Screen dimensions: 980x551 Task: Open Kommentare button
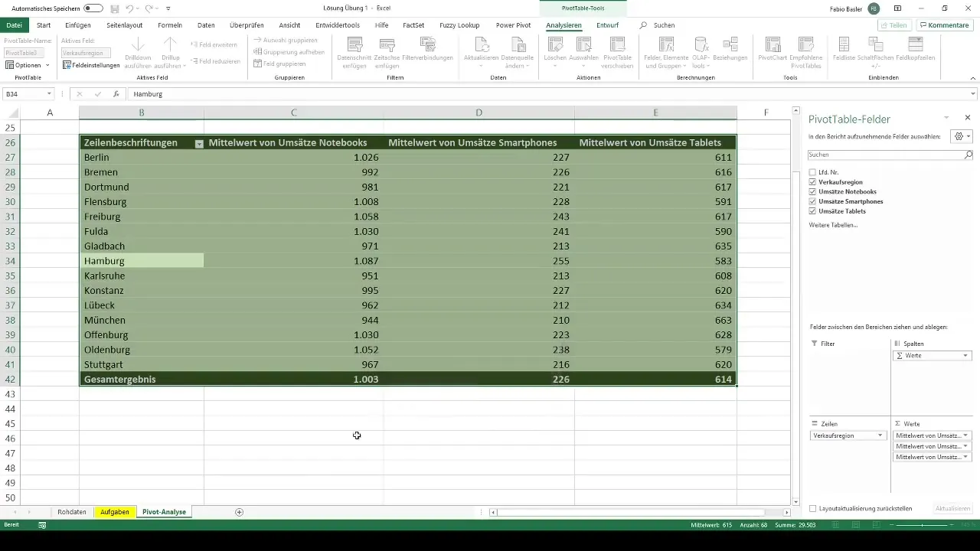click(944, 25)
